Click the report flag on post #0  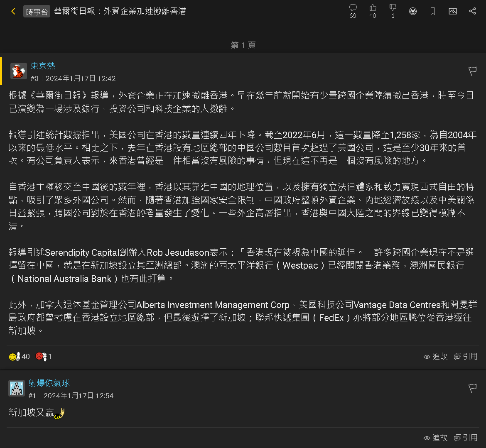tap(472, 71)
